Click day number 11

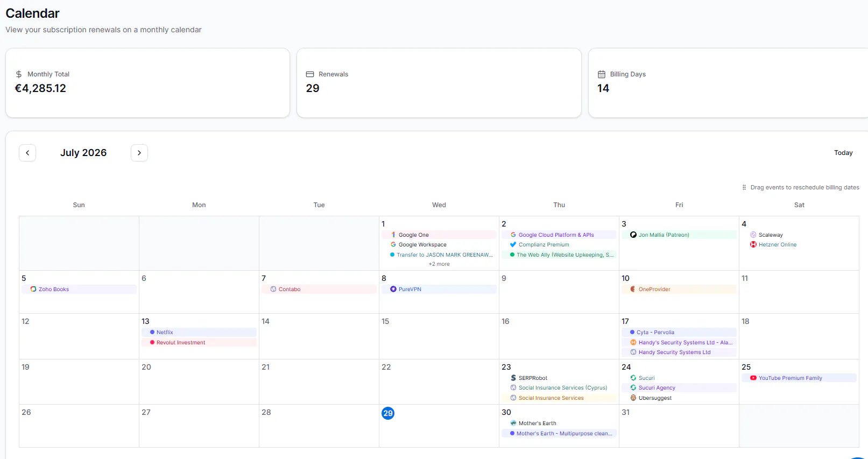tap(745, 278)
